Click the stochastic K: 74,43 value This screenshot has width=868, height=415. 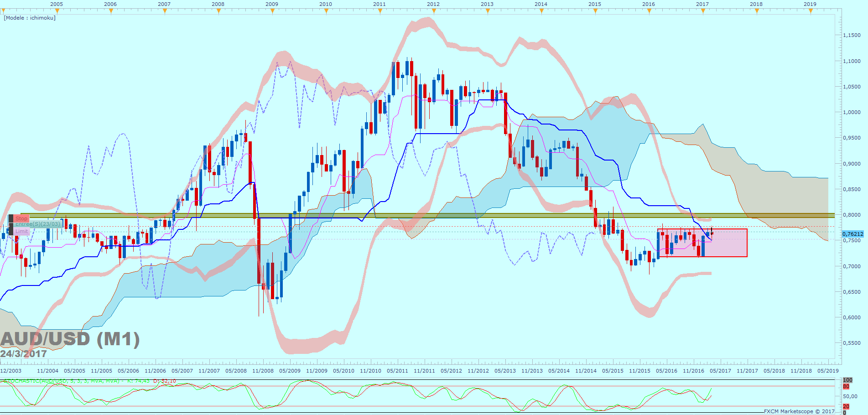coord(139,381)
